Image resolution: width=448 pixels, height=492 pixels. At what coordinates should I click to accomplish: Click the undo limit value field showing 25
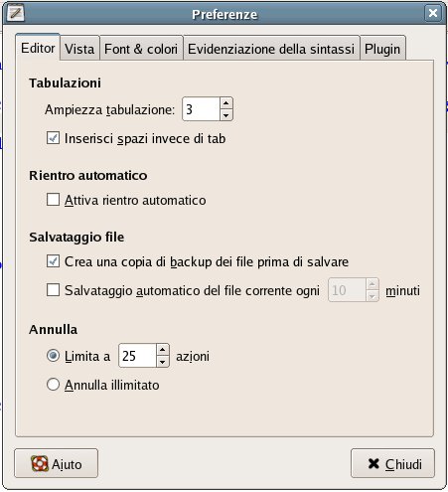tap(137, 356)
